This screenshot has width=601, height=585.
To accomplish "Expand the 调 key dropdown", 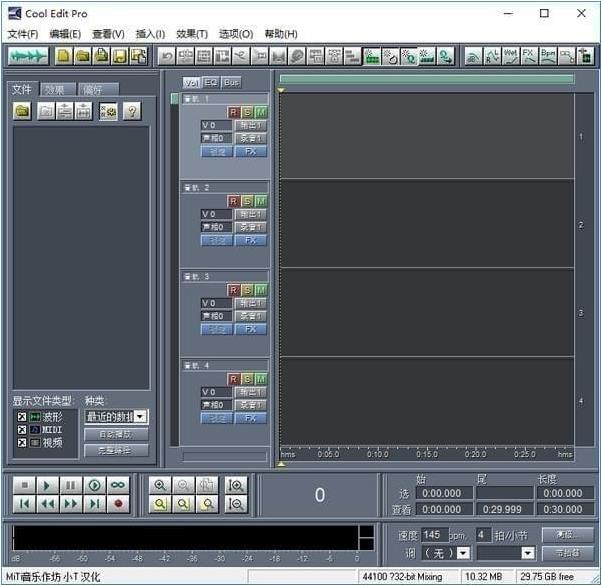I will pyautogui.click(x=463, y=553).
